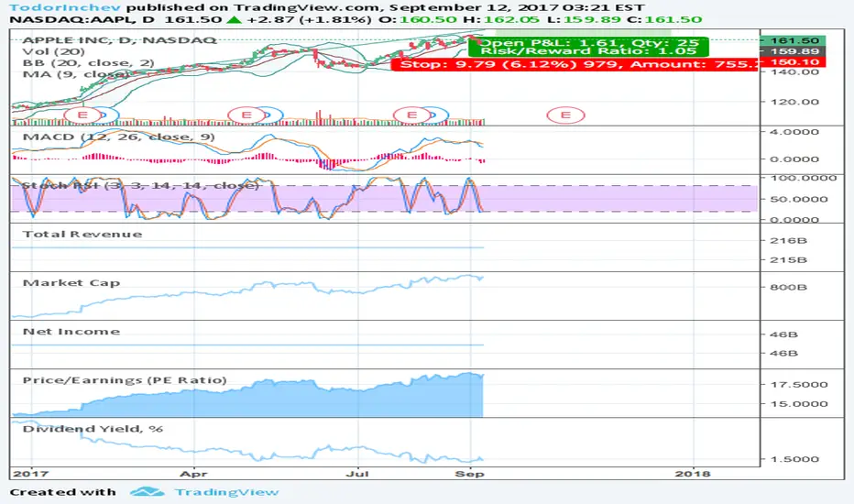
Task: Click the 'Market Cap' pane label
Action: [71, 283]
